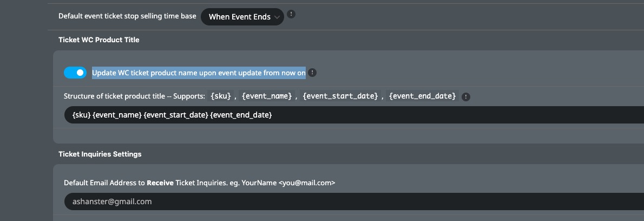Click info icon after {event_end_date} supports tag
The image size is (644, 221).
[x=466, y=97]
